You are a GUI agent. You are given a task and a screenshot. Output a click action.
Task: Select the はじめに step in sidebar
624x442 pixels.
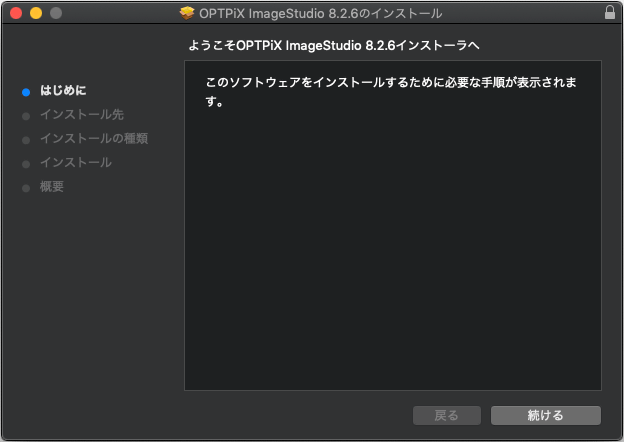(63, 90)
